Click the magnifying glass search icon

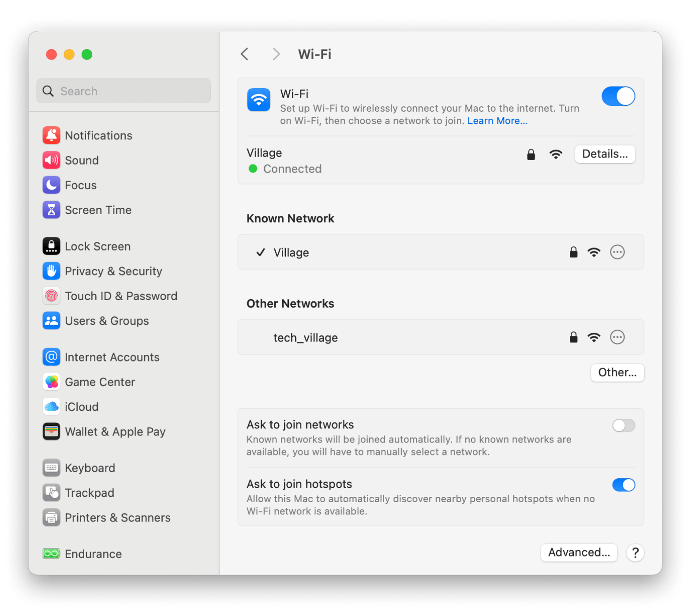pos(48,91)
